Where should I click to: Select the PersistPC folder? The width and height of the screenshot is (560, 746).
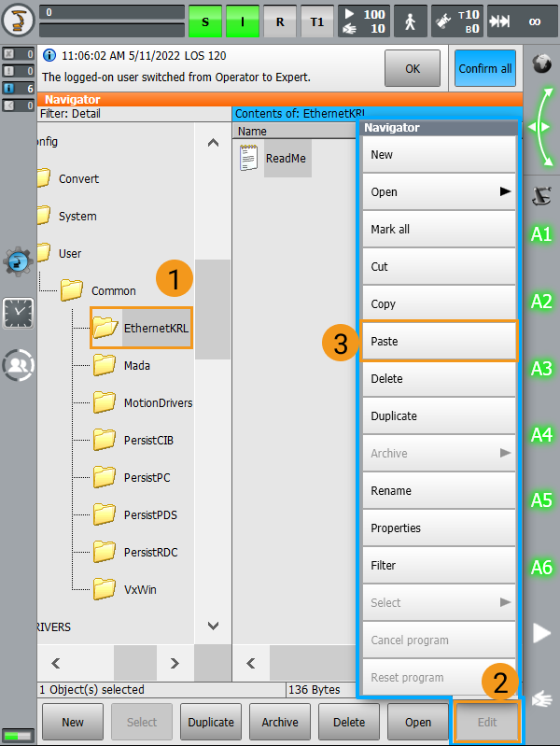[132, 478]
